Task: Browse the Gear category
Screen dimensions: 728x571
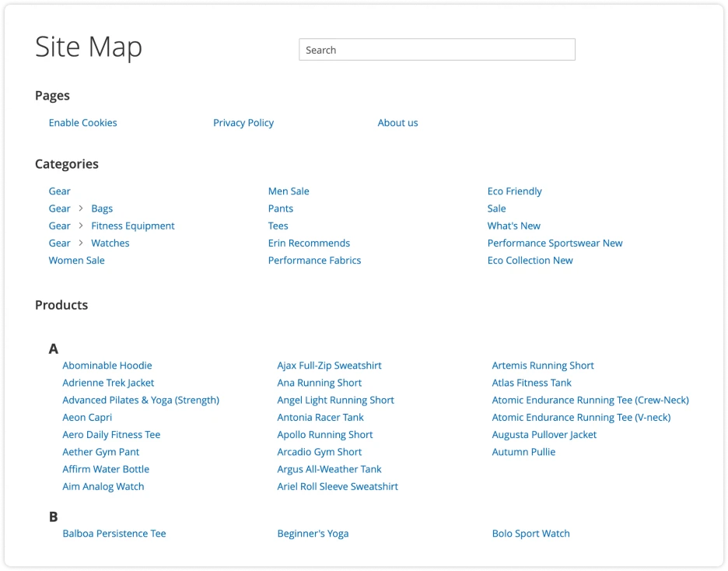Action: pyautogui.click(x=59, y=191)
